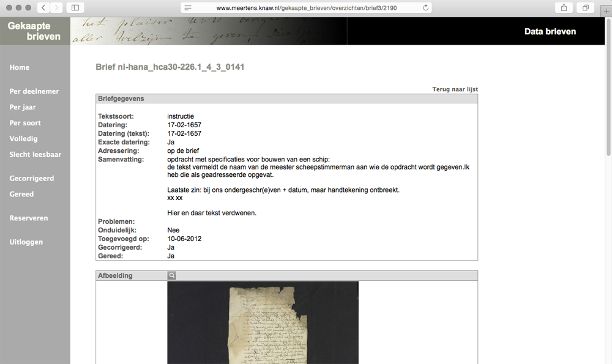Click the address bar URL field
Screen dimensions: 612x364
(x=306, y=7)
